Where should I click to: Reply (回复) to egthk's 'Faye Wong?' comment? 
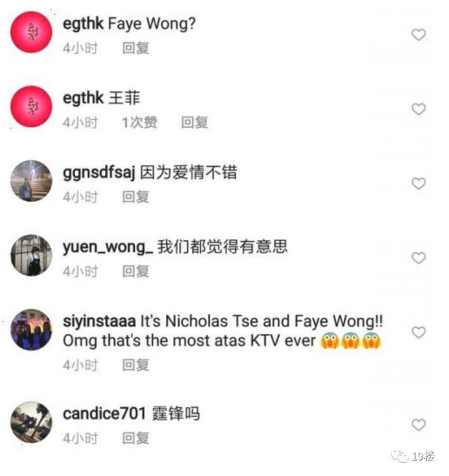tap(136, 48)
